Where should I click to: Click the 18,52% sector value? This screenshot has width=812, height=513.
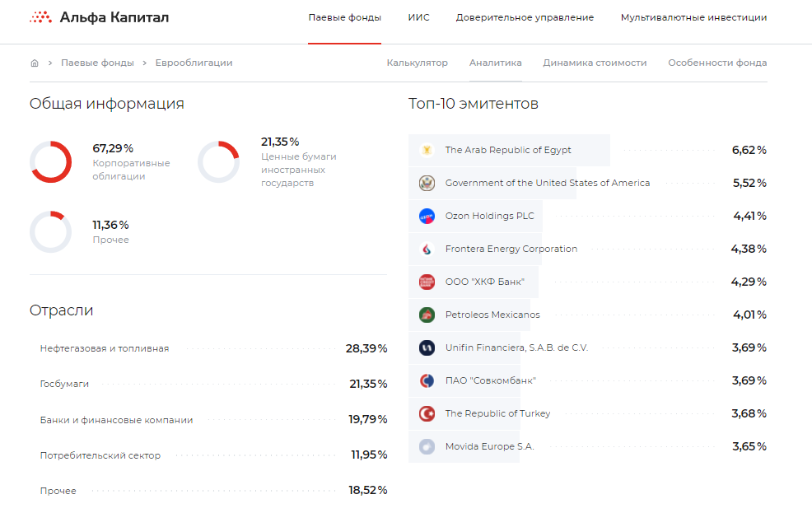click(367, 490)
